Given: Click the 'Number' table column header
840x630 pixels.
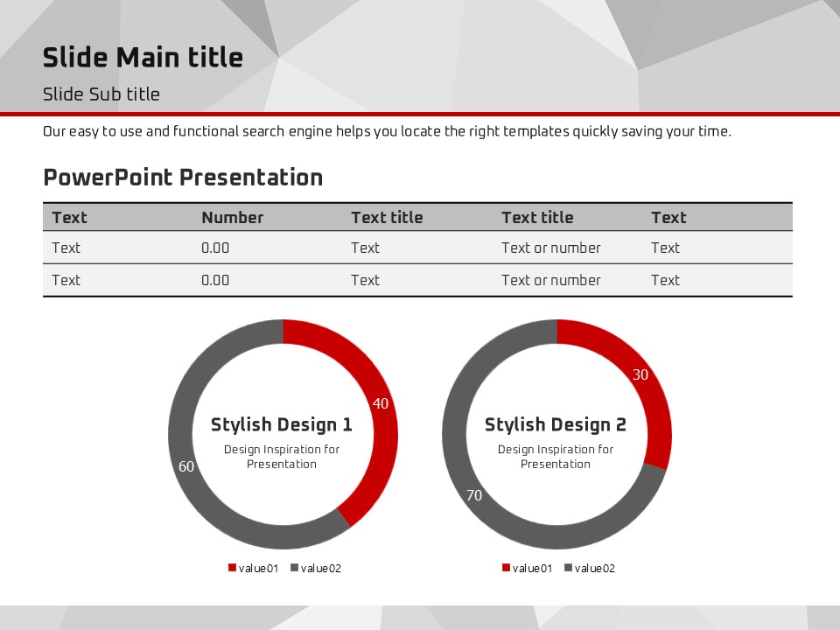Looking at the screenshot, I should (x=232, y=218).
